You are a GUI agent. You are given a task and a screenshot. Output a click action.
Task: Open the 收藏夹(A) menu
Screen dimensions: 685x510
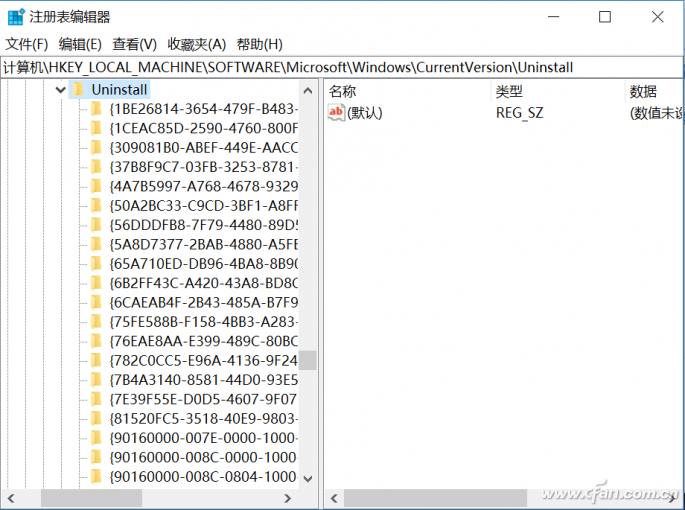point(197,44)
